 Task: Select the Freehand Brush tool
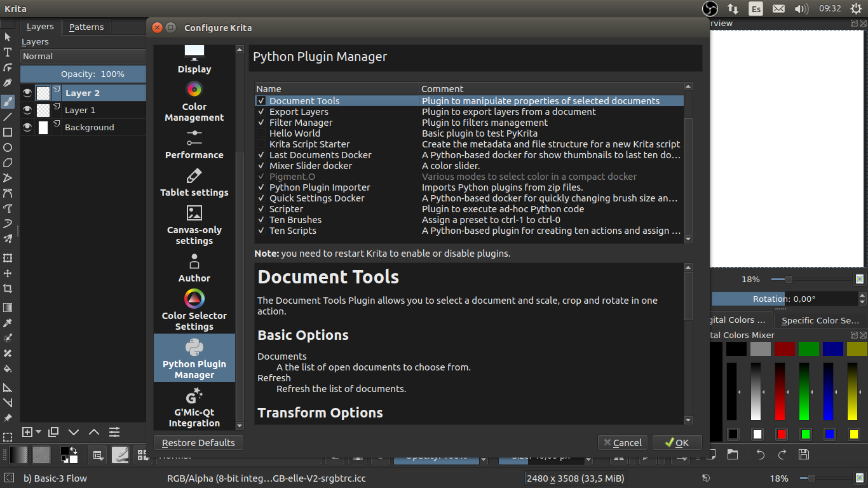tap(8, 102)
